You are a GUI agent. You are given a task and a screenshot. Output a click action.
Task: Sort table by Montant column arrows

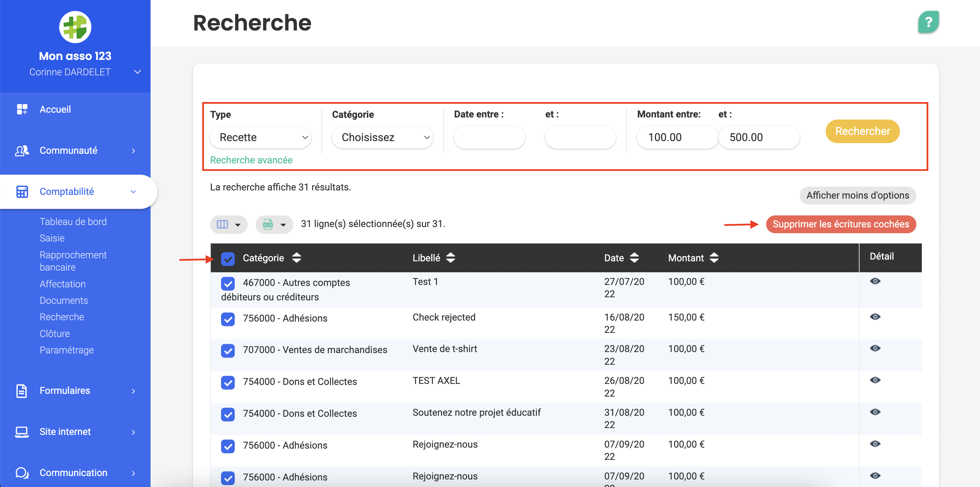click(x=714, y=258)
